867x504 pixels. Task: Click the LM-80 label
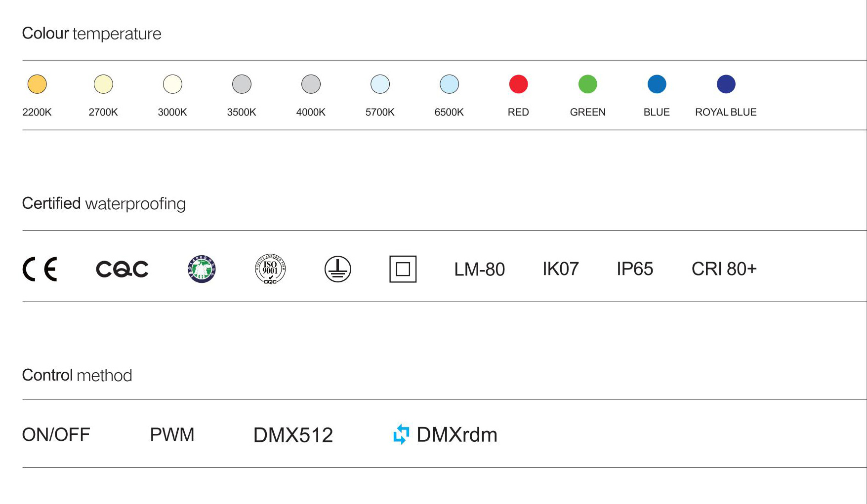479,270
